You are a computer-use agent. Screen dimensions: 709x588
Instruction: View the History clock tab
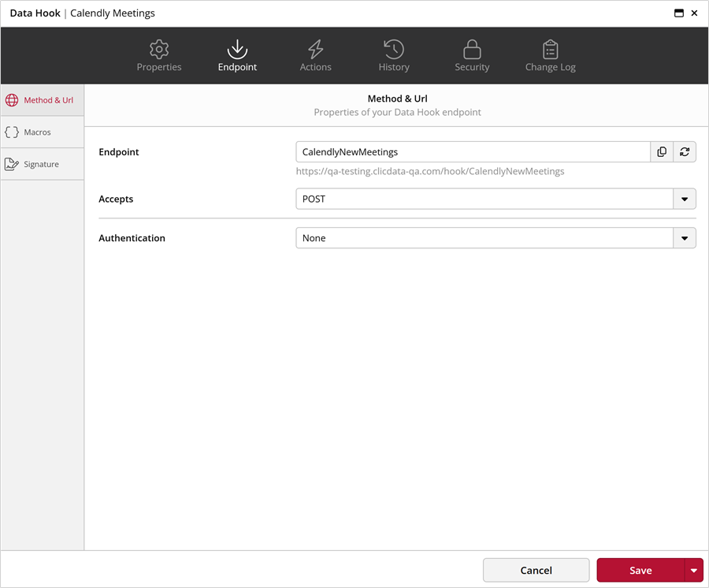[394, 56]
